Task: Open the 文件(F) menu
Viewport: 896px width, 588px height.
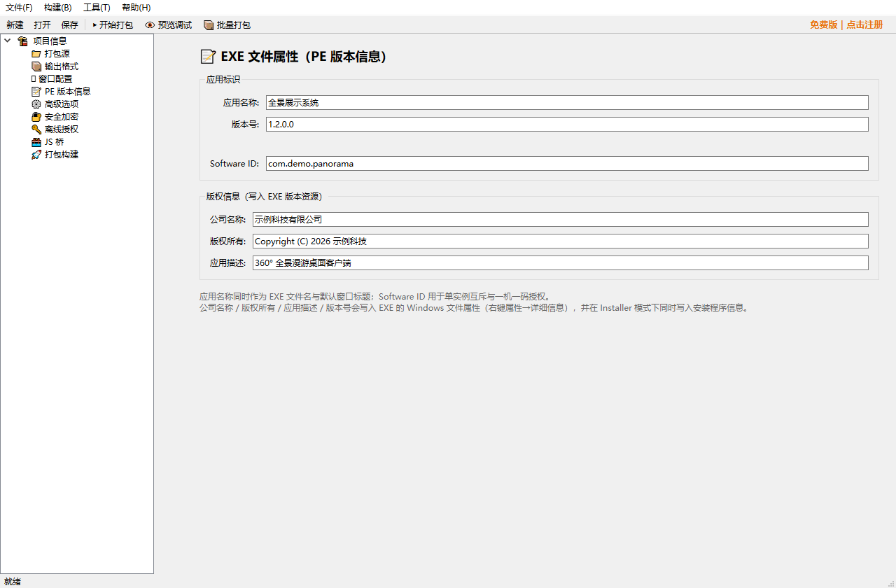Action: [x=20, y=8]
